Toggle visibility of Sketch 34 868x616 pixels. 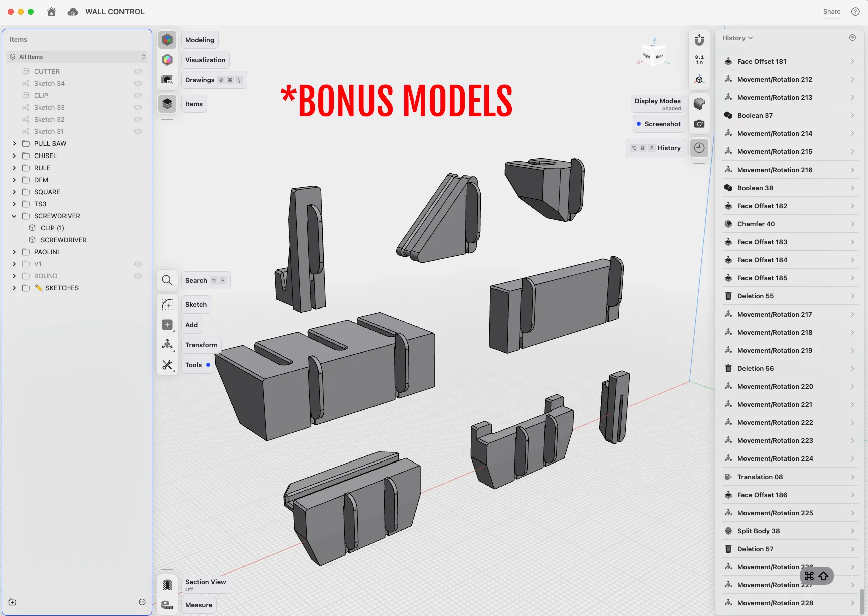click(138, 83)
